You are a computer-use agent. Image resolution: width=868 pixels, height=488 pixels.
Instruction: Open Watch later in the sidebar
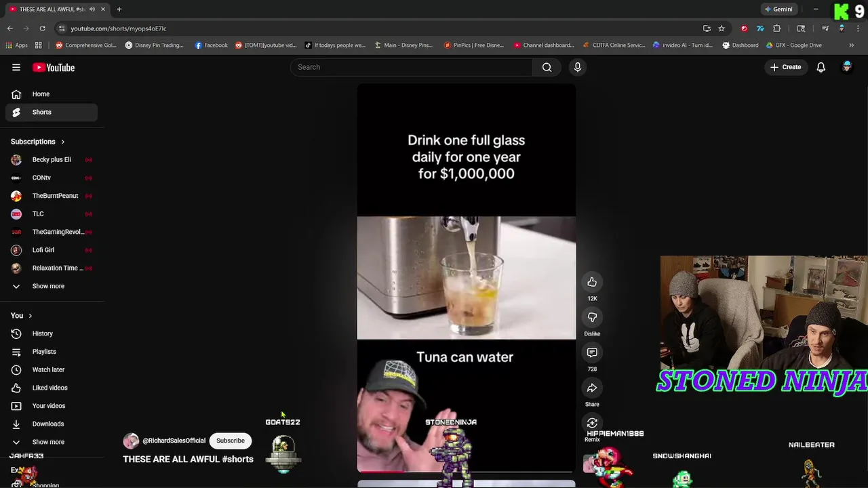52,369
